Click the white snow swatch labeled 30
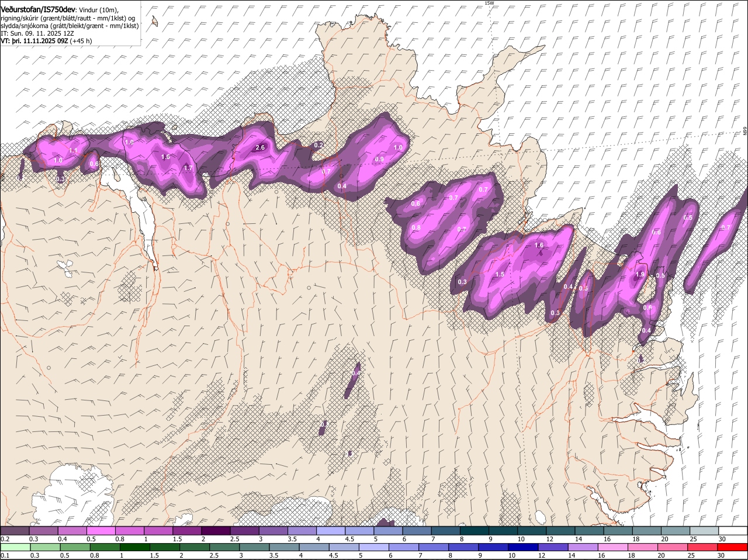The height and width of the screenshot is (560, 748). click(733, 530)
